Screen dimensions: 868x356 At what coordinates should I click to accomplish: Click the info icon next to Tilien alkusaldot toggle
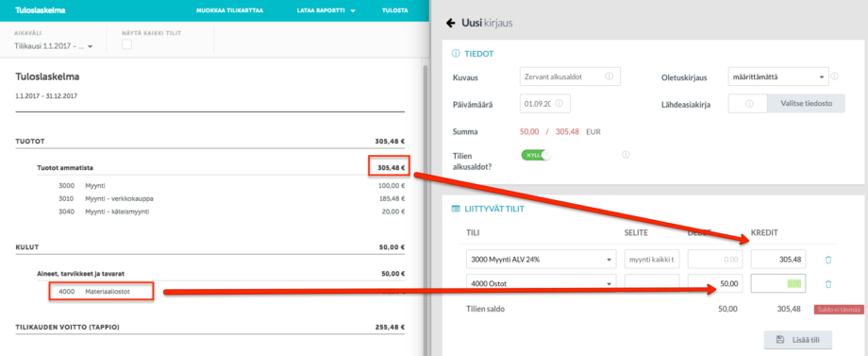tap(626, 155)
